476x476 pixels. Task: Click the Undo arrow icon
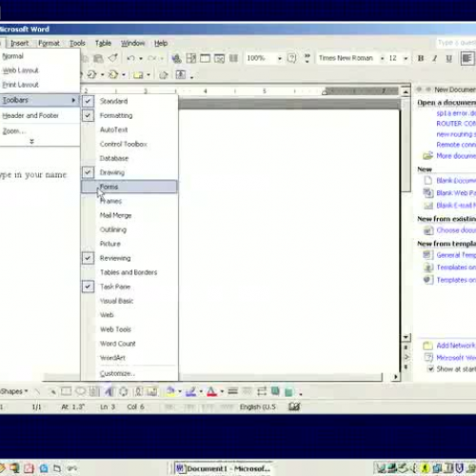click(130, 58)
